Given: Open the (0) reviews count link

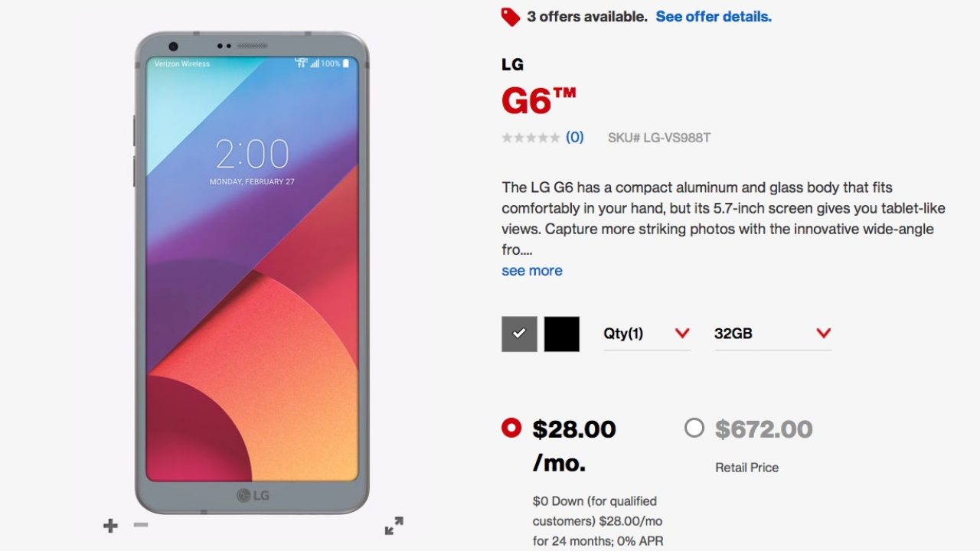Looking at the screenshot, I should (x=575, y=137).
